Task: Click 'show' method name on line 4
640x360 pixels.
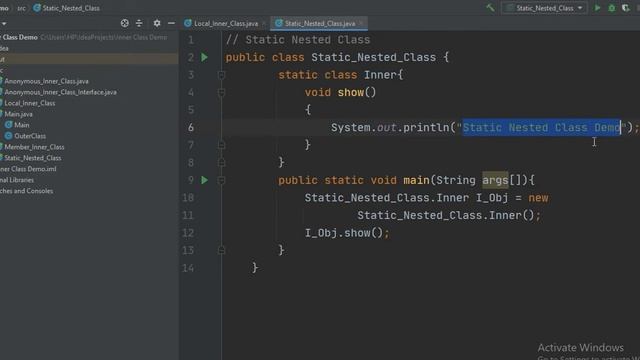Action: click(351, 93)
